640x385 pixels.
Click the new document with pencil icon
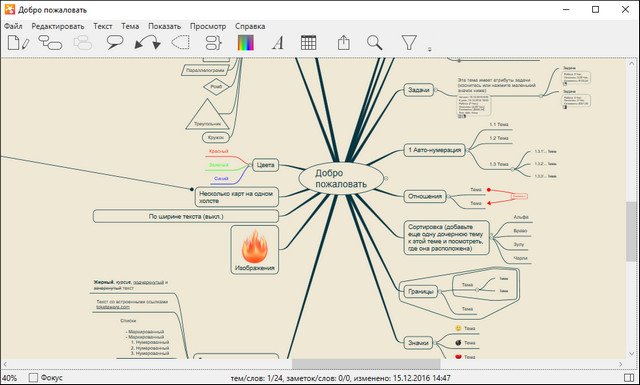click(19, 42)
